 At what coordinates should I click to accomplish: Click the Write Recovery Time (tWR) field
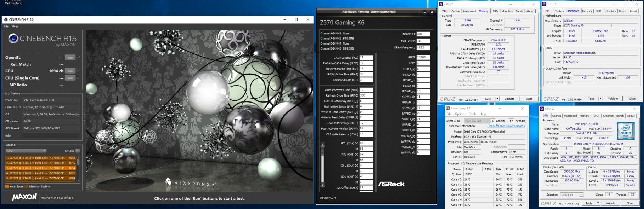pos(366,90)
